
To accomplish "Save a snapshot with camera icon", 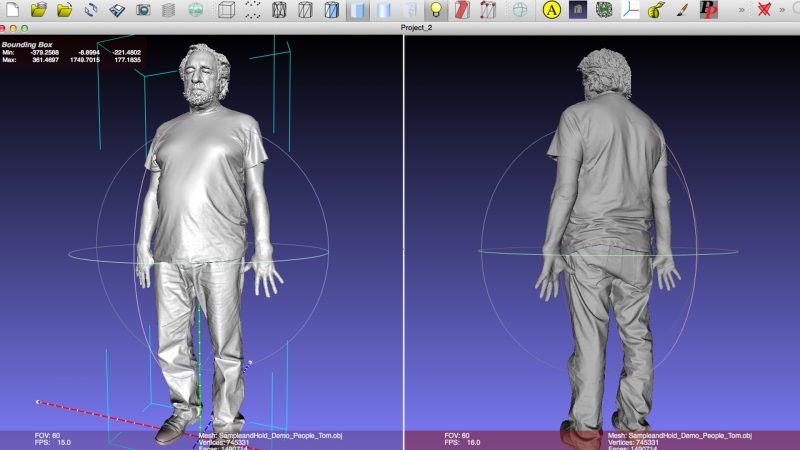I will (143, 10).
